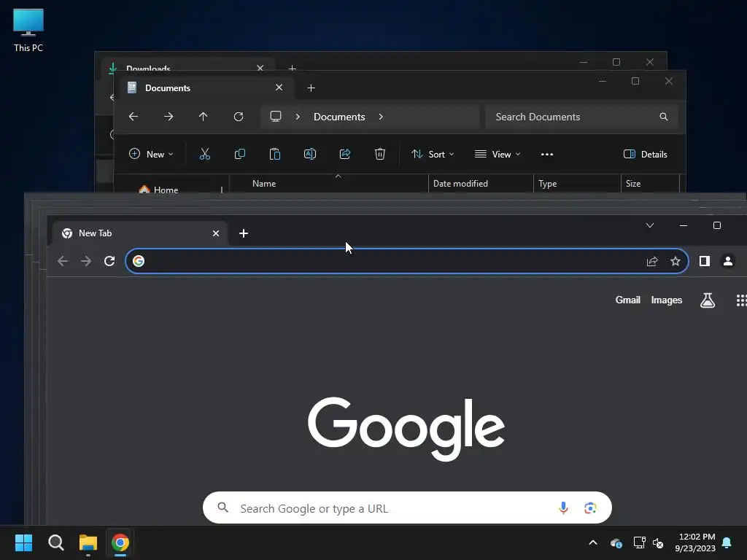Close the Chrome New Tab tab
This screenshot has height=560, width=747.
pos(216,233)
